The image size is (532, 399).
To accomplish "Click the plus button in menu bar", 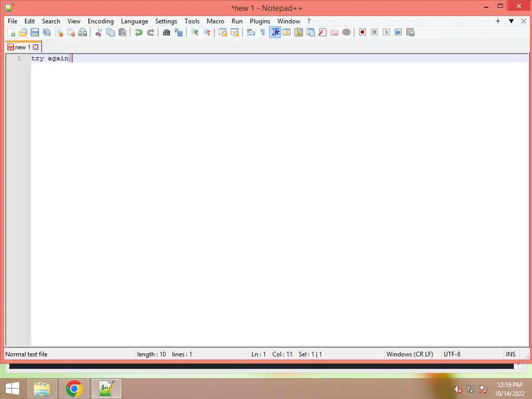I will [498, 21].
